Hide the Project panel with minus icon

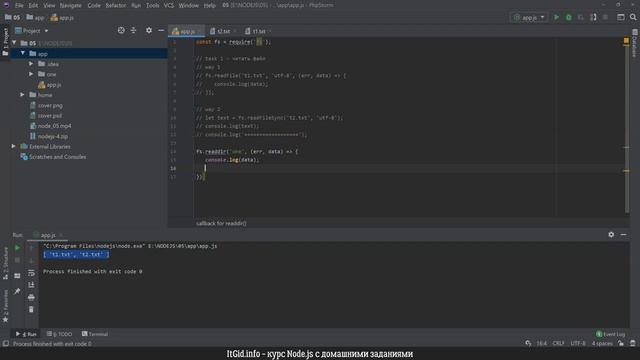tap(161, 31)
